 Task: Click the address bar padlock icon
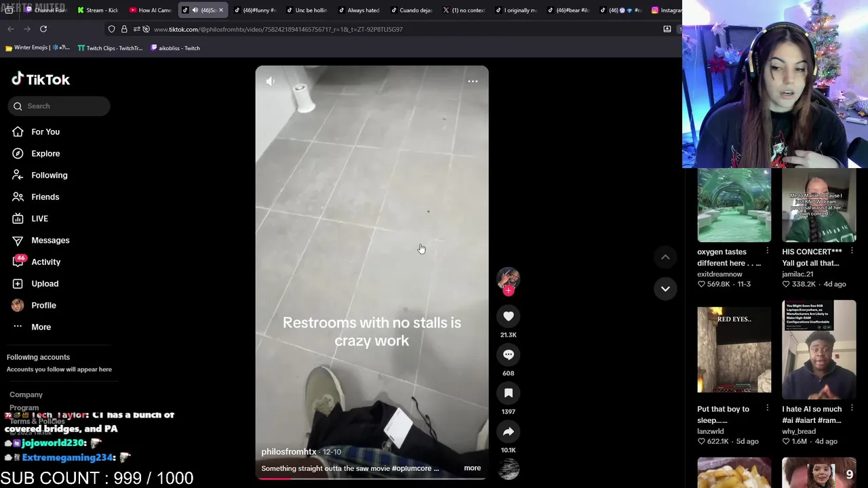pos(124,29)
